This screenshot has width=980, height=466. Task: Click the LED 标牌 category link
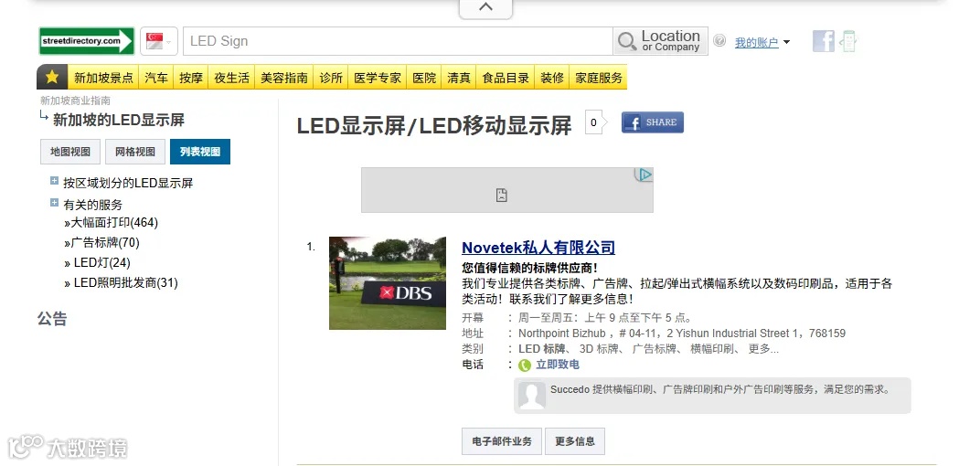tap(542, 349)
